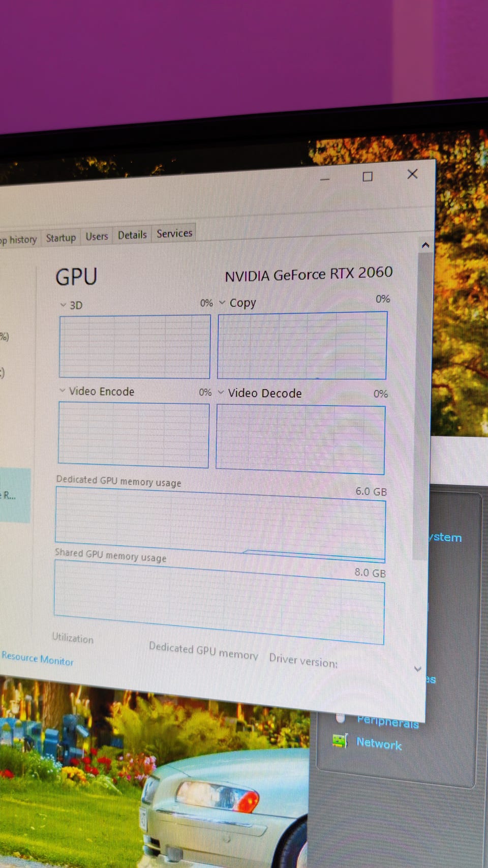
Task: Close the Task Manager window
Action: (x=413, y=174)
